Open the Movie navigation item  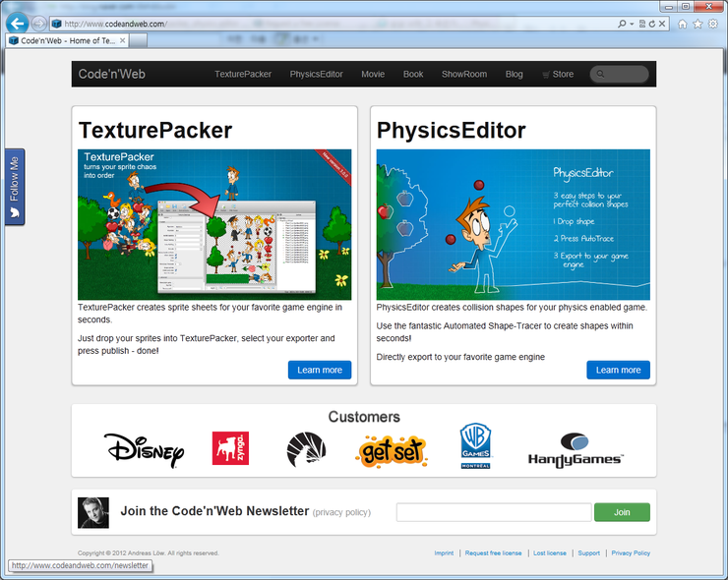(373, 74)
